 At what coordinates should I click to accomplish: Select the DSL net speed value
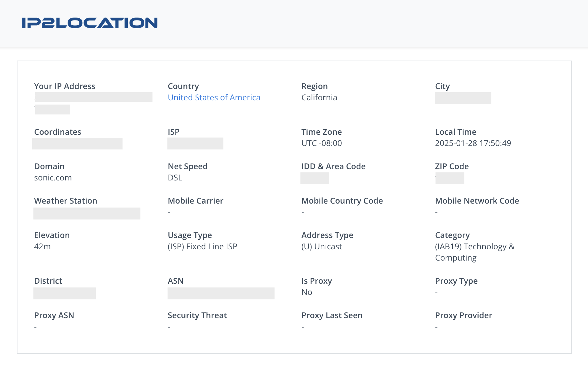175,178
